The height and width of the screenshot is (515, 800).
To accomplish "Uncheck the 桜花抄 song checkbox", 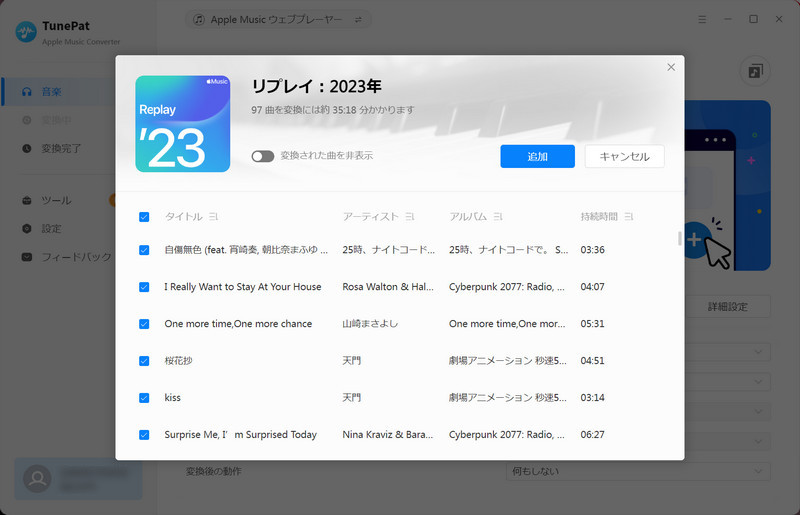I will pyautogui.click(x=144, y=361).
